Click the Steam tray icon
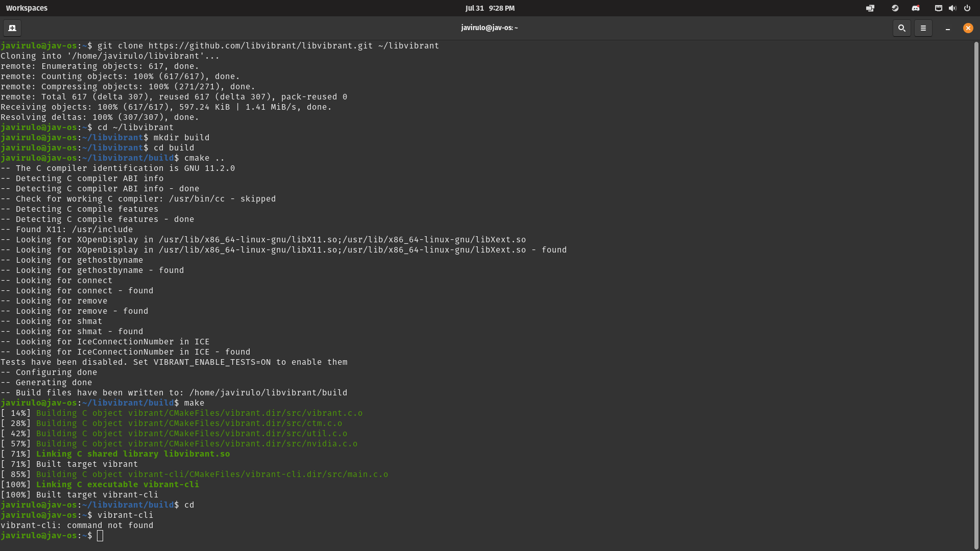Screen dimensions: 980x551 [x=895, y=8]
